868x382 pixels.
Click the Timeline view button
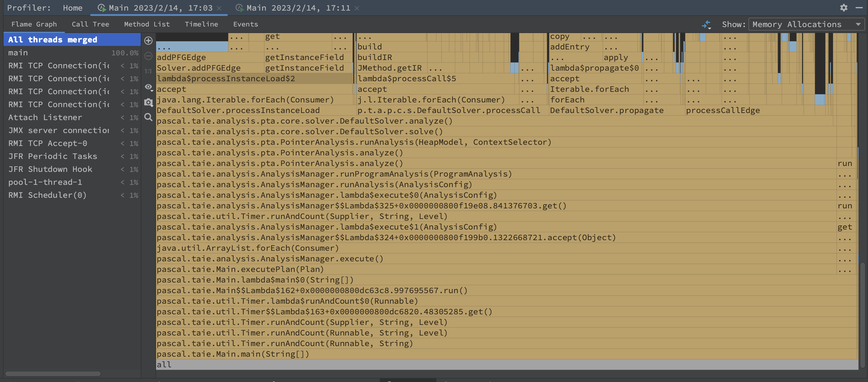click(x=201, y=24)
